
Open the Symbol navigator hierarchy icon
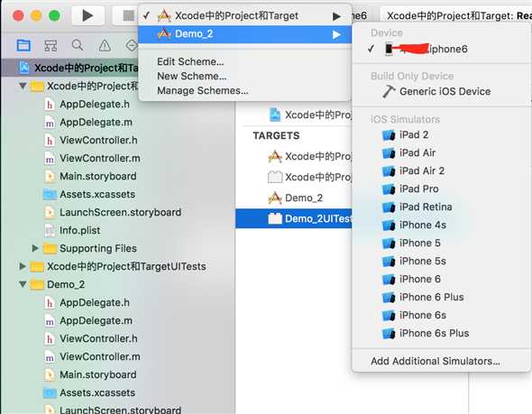coord(50,45)
